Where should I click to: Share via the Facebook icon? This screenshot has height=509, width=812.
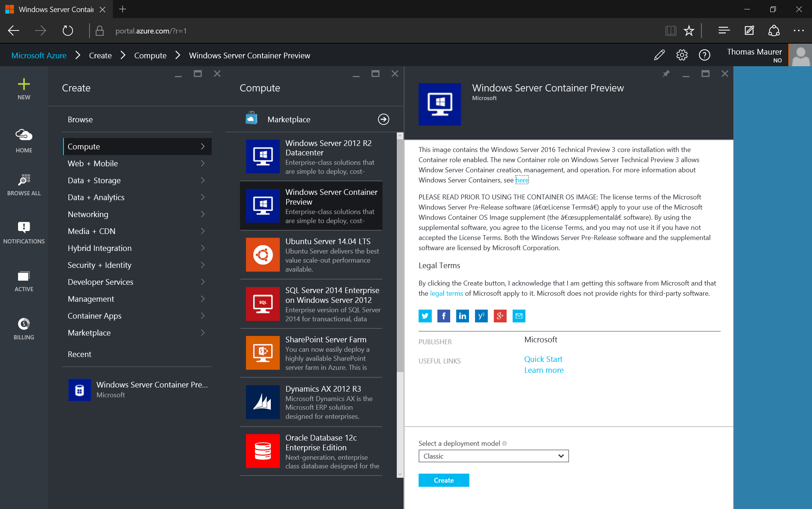point(444,316)
